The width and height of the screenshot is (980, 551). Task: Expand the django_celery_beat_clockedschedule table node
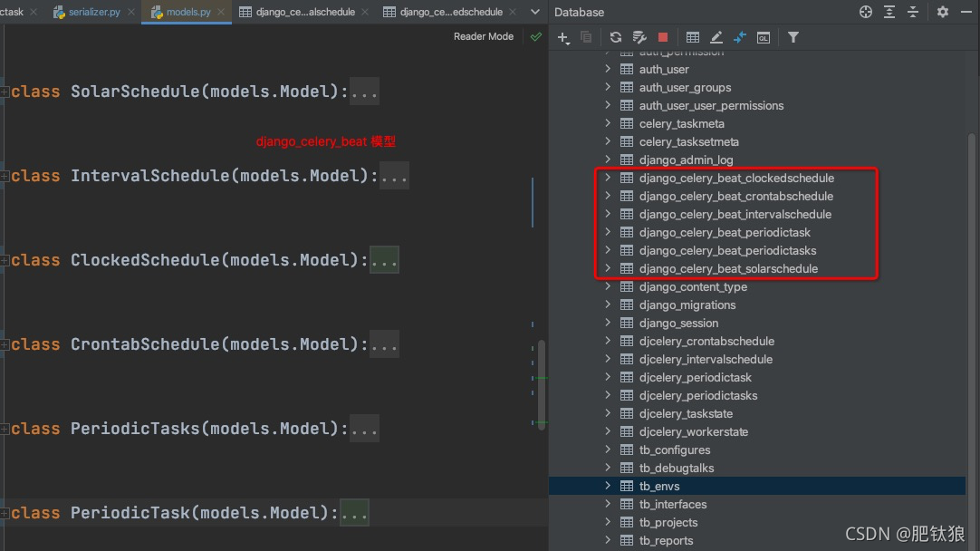tap(608, 178)
